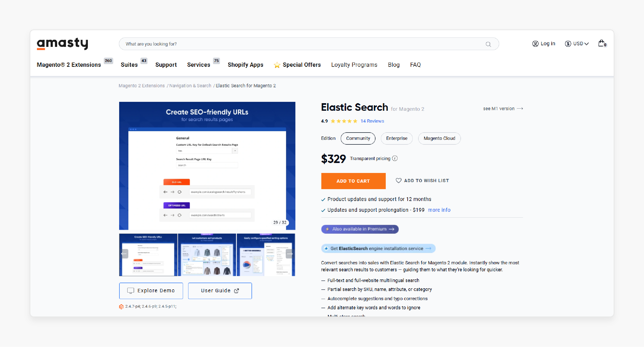Click the Elastic Search product title
This screenshot has width=644, height=347.
tap(354, 107)
